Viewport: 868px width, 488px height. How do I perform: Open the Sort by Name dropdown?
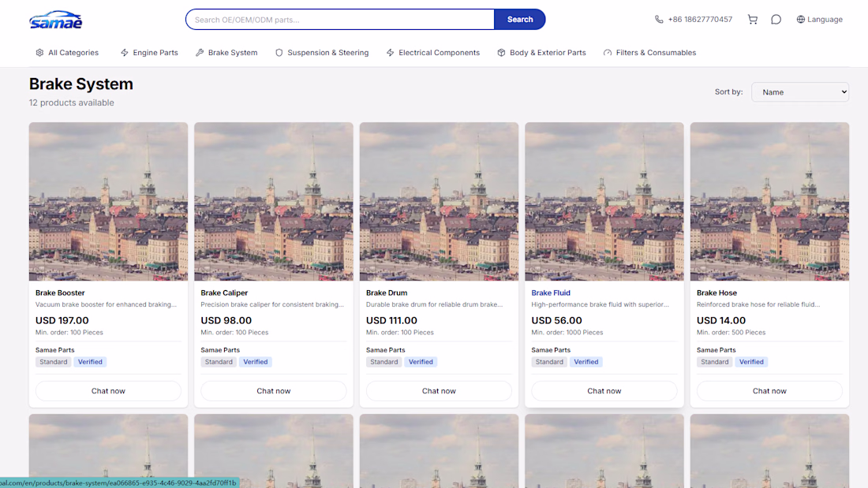click(x=800, y=92)
